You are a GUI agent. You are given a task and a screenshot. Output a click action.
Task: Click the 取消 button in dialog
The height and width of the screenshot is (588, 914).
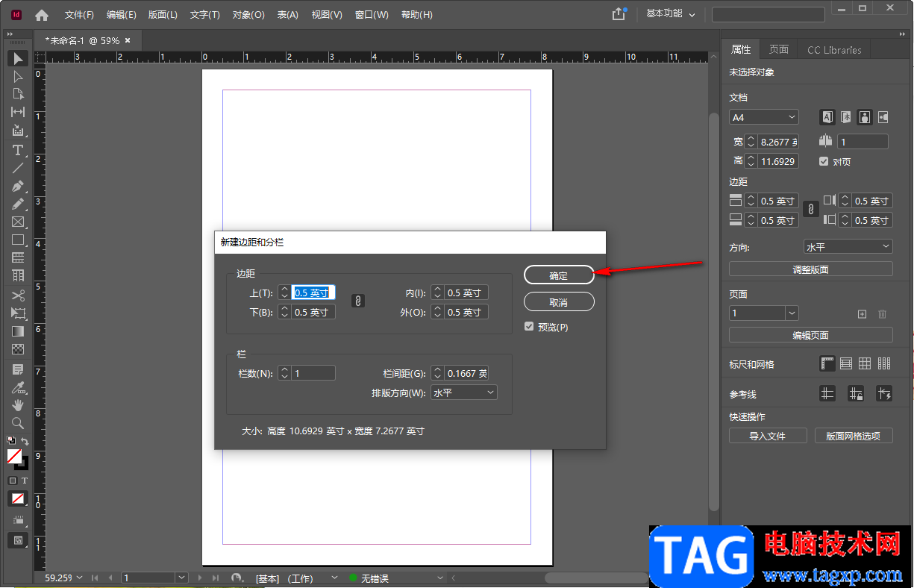(x=559, y=302)
